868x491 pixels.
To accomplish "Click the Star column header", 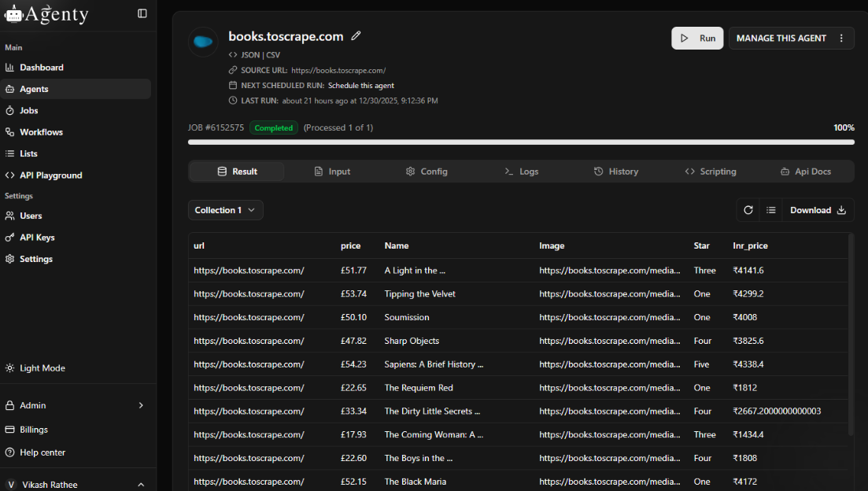I will 701,245.
